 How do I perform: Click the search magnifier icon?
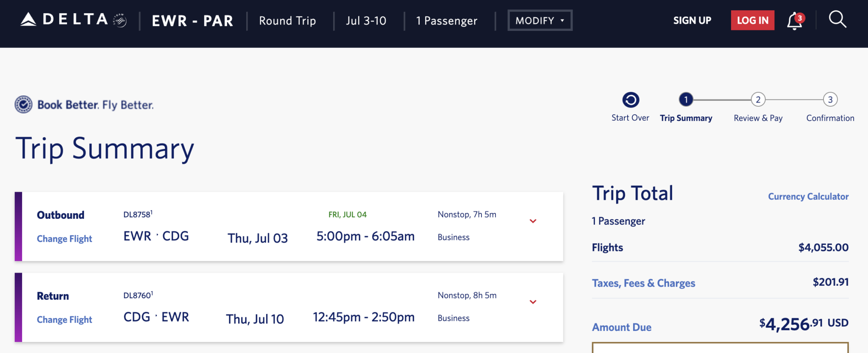click(837, 19)
